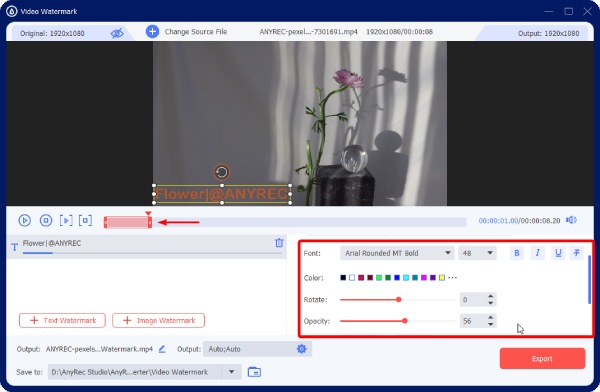Select the Flower|@ANYREC watermark on the video
This screenshot has width=600, height=392.
[x=222, y=194]
